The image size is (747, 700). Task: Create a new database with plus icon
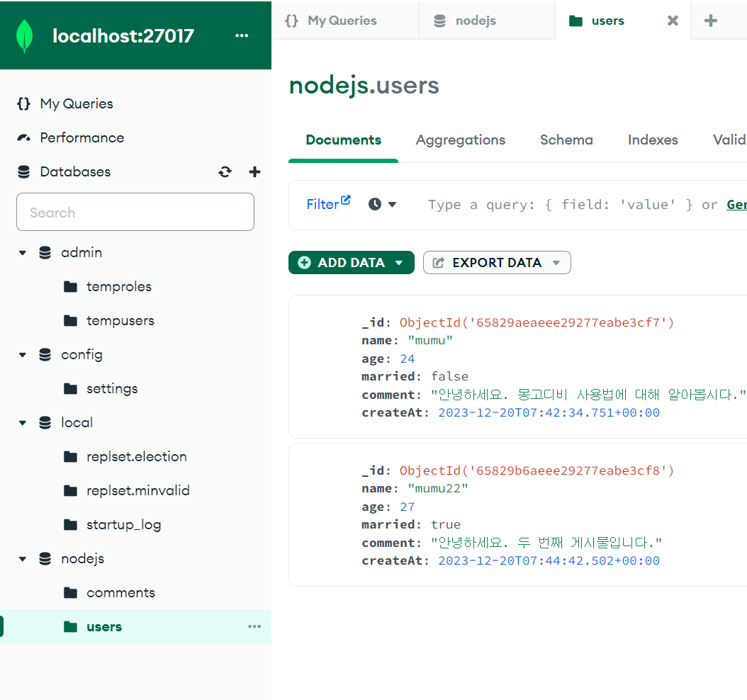[x=255, y=172]
